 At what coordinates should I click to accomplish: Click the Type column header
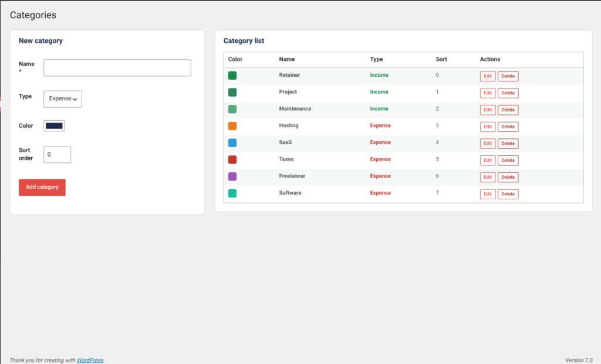pos(376,59)
